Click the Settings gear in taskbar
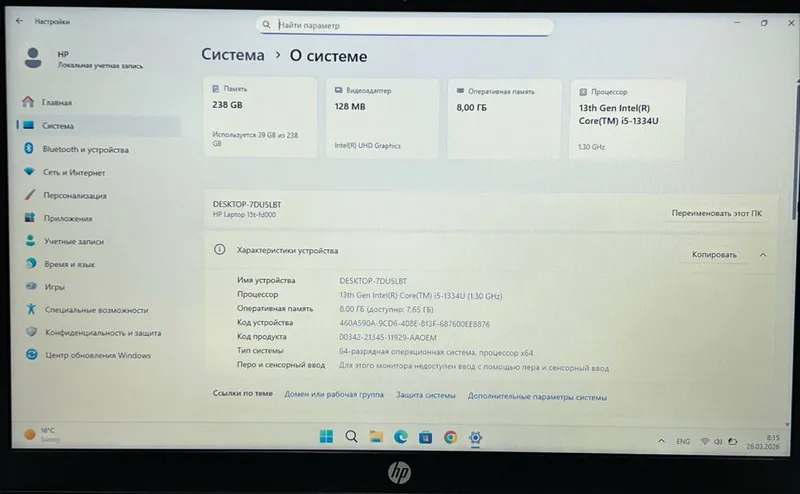 tap(475, 438)
